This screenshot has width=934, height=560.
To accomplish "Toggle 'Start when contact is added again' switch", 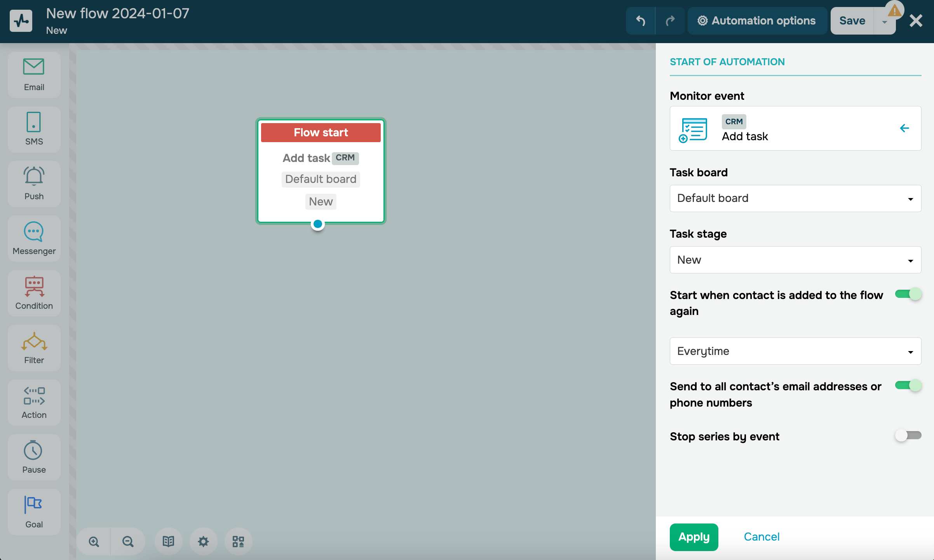I will coord(908,294).
